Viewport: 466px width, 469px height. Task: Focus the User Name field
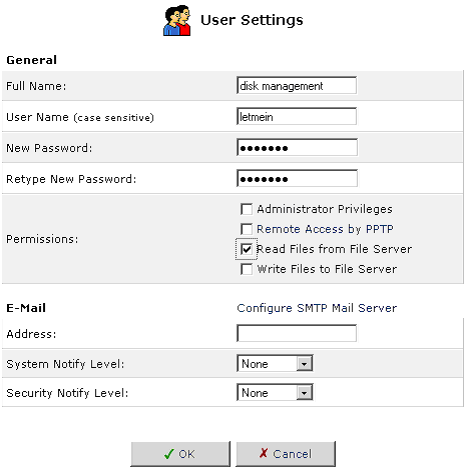(x=297, y=116)
